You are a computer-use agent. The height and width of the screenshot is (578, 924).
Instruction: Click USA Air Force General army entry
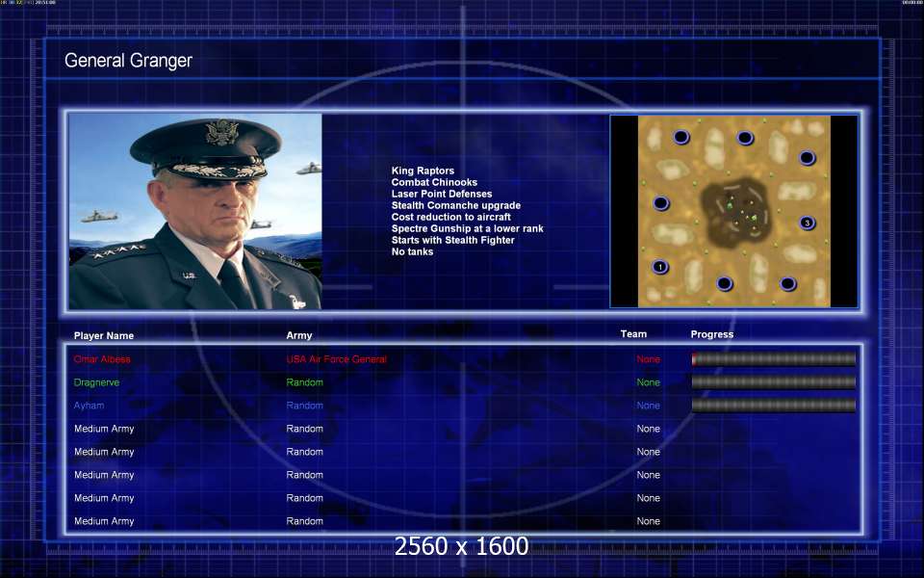click(x=337, y=359)
